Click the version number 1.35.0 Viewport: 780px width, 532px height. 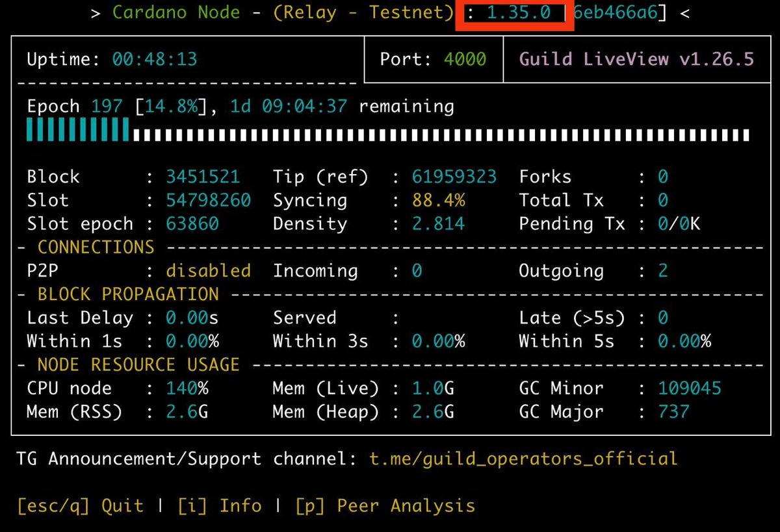pyautogui.click(x=519, y=14)
